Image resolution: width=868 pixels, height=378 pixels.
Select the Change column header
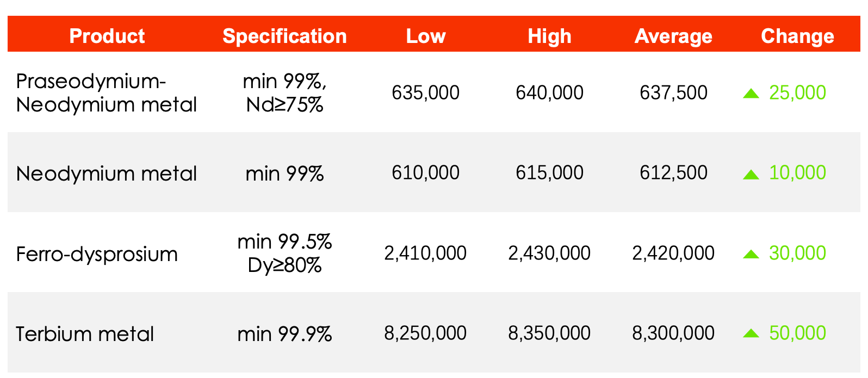pyautogui.click(x=797, y=36)
